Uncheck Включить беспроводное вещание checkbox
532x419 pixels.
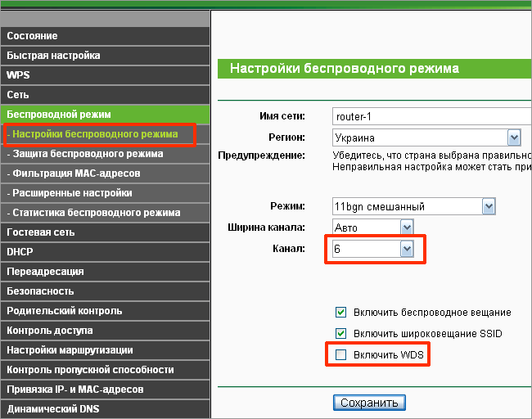point(340,312)
